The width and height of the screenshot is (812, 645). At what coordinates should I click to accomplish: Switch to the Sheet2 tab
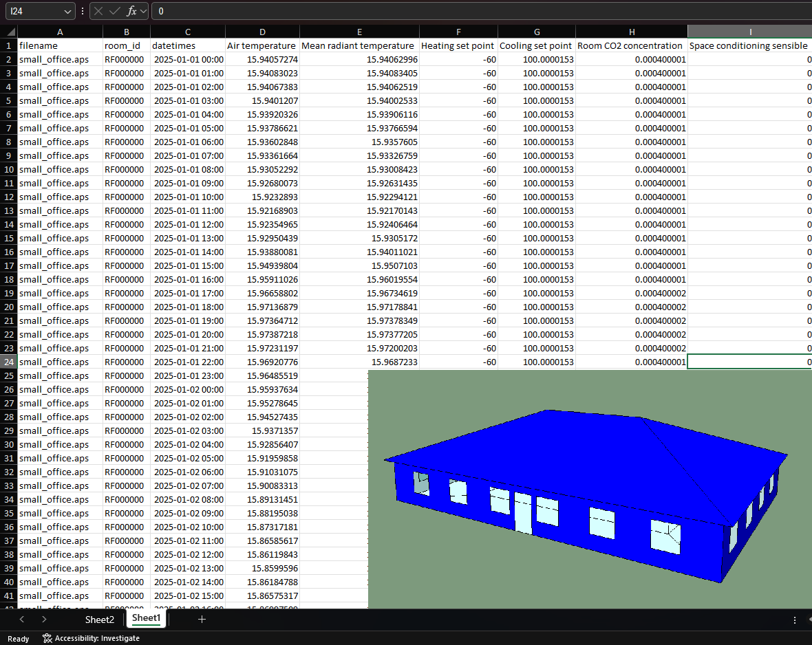pyautogui.click(x=99, y=620)
